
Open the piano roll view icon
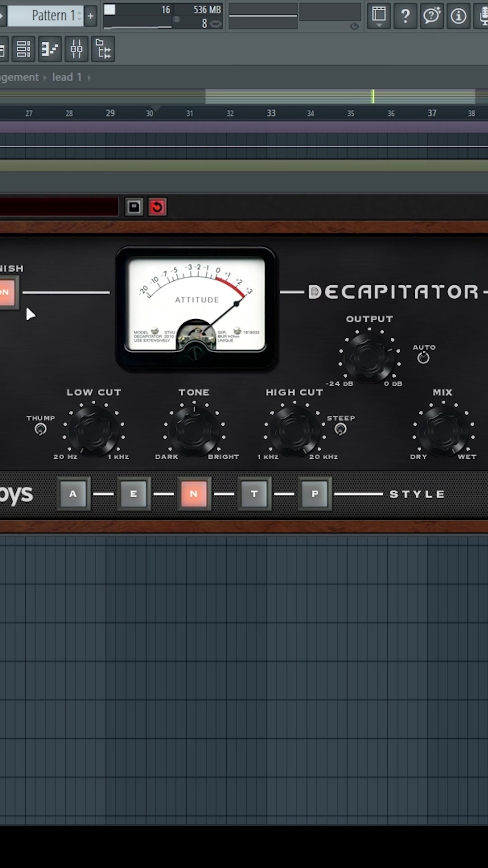50,49
